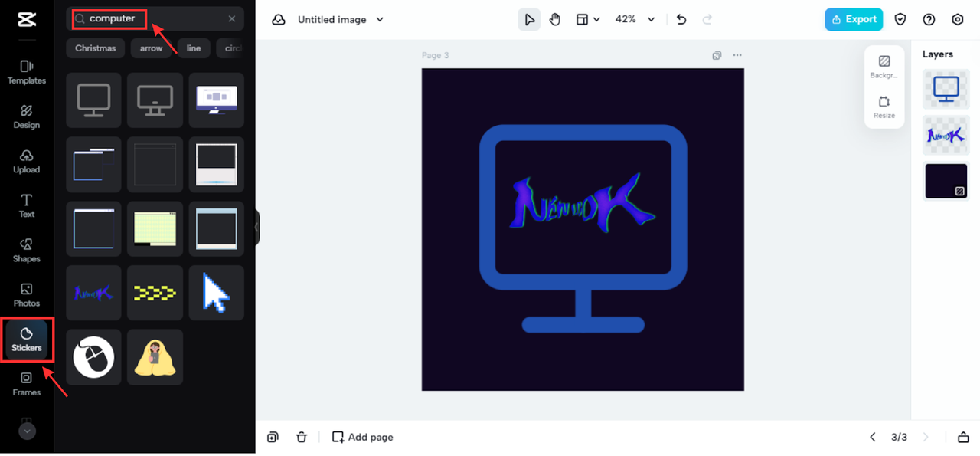Pick the overlapping blue windows sticker
The image size is (980, 456).
click(93, 165)
